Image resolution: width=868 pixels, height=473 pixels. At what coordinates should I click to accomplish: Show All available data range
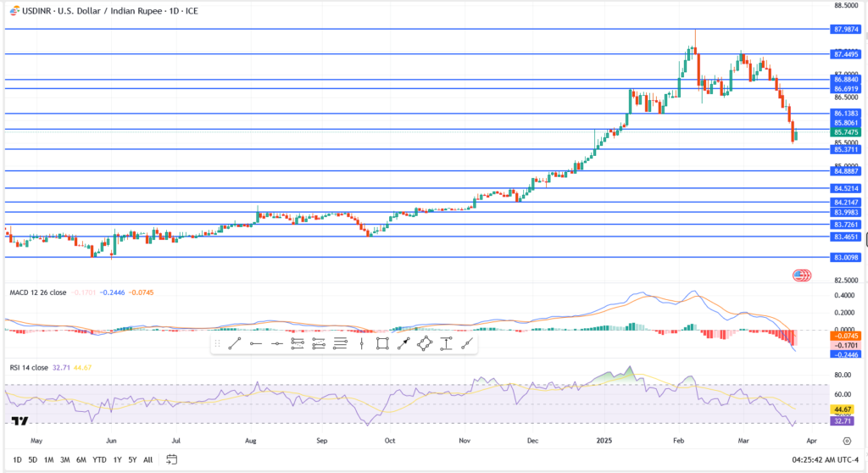[147, 459]
